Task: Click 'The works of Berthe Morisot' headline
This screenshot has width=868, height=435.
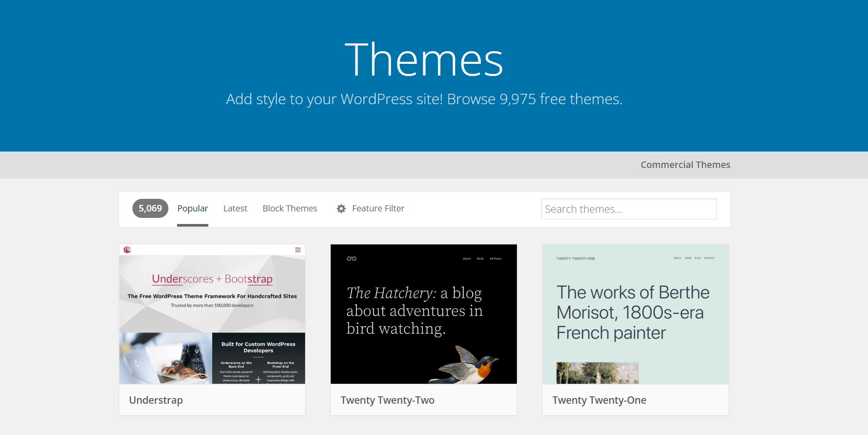Action: [633, 313]
